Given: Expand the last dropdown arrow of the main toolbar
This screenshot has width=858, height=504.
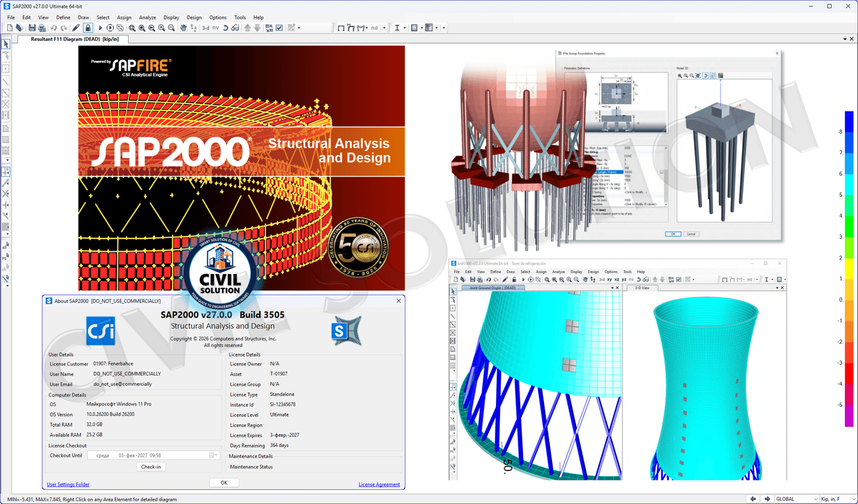Looking at the screenshot, I should [x=444, y=28].
